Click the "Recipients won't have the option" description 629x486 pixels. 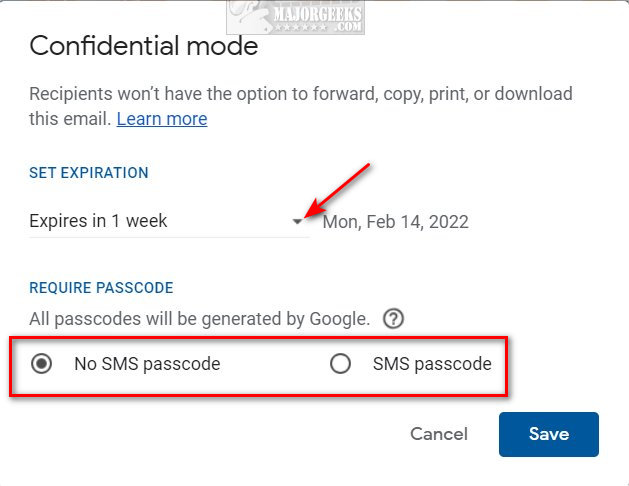pos(301,106)
